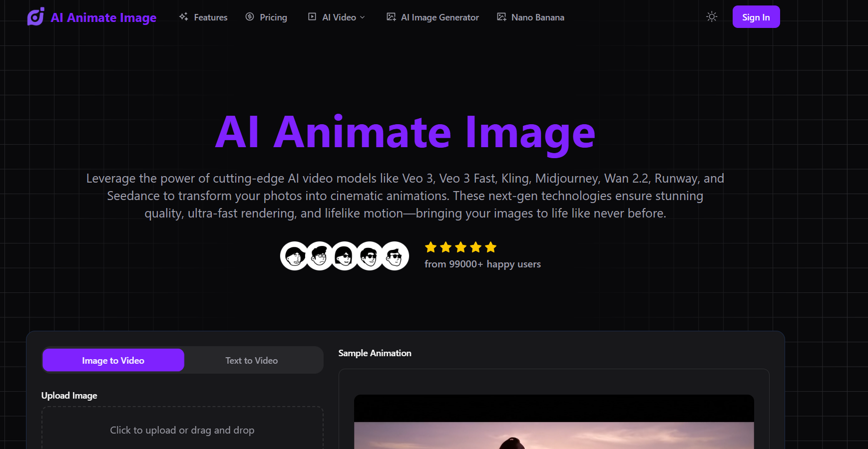Toggle light theme with sun icon
868x449 pixels.
point(712,17)
